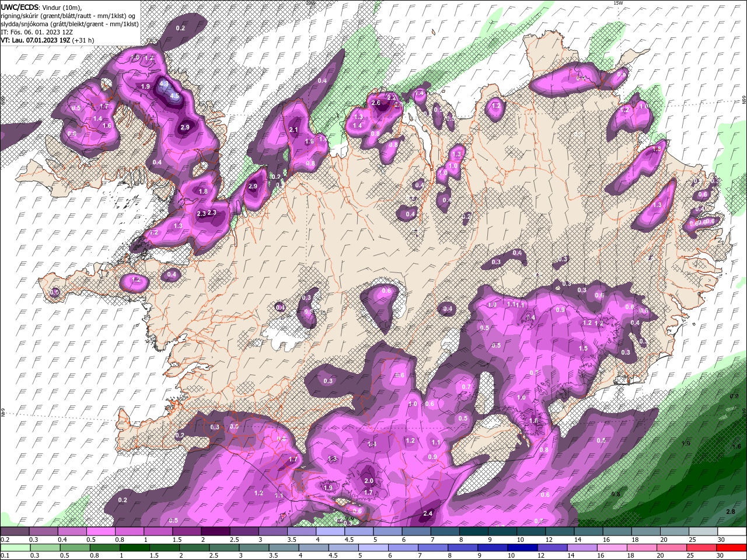Select the 30 white swatch in the upper scale
The width and height of the screenshot is (747, 560).
[x=732, y=531]
